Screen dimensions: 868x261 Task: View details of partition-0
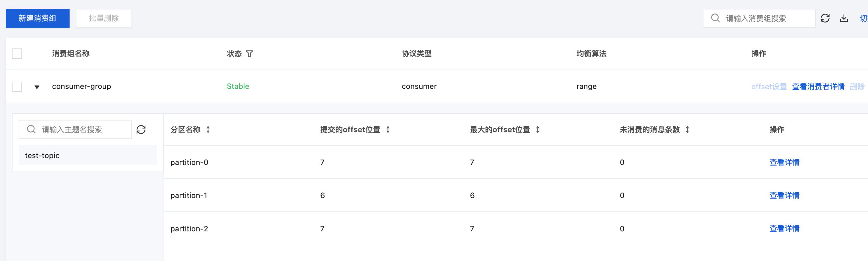(x=784, y=162)
